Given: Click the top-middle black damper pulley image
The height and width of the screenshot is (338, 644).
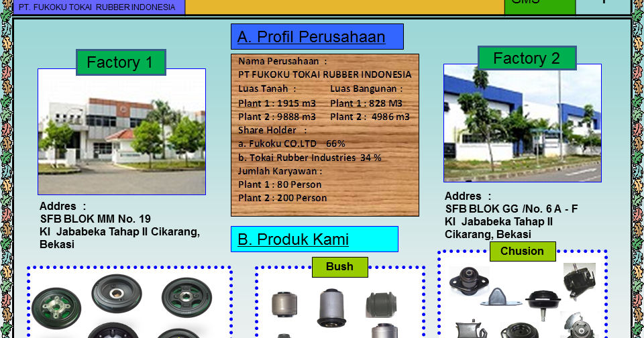Looking at the screenshot, I should 117,293.
